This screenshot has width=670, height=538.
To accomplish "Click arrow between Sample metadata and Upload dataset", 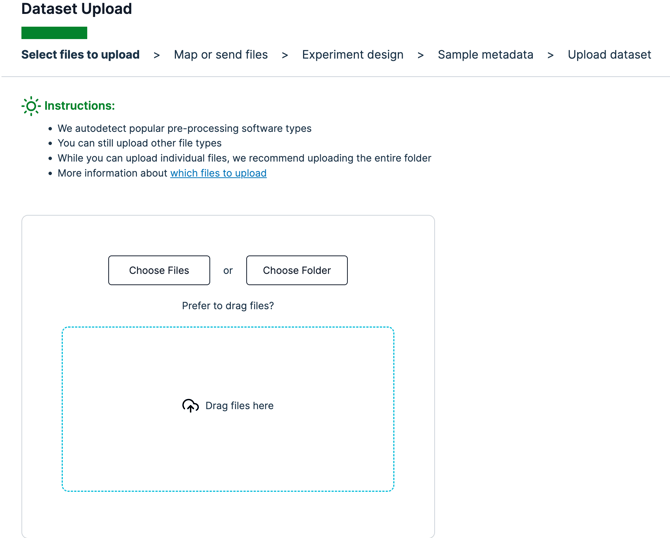I will click(x=551, y=55).
